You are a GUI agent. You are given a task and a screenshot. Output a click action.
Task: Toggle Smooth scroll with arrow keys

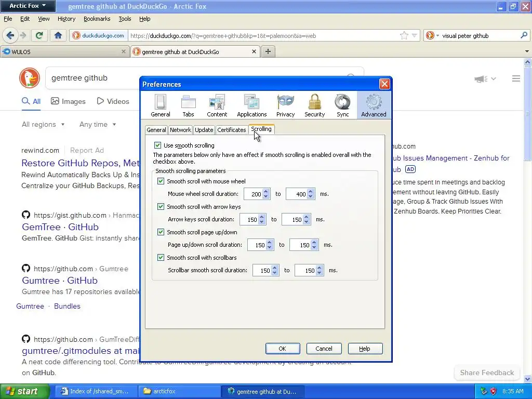[161, 207]
